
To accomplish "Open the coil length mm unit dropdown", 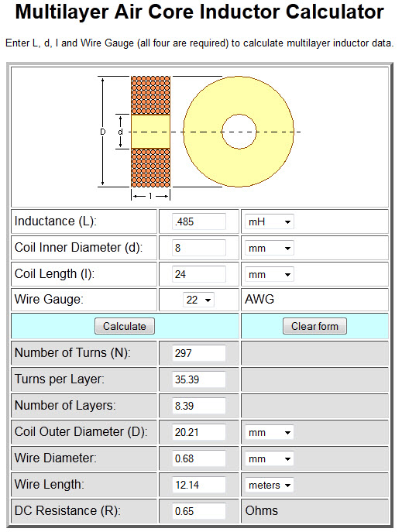I will (x=269, y=274).
